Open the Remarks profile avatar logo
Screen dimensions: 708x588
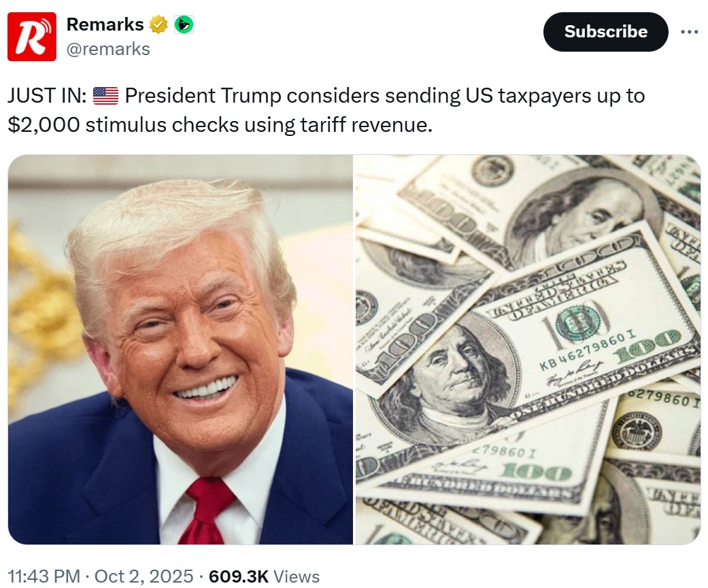[31, 37]
